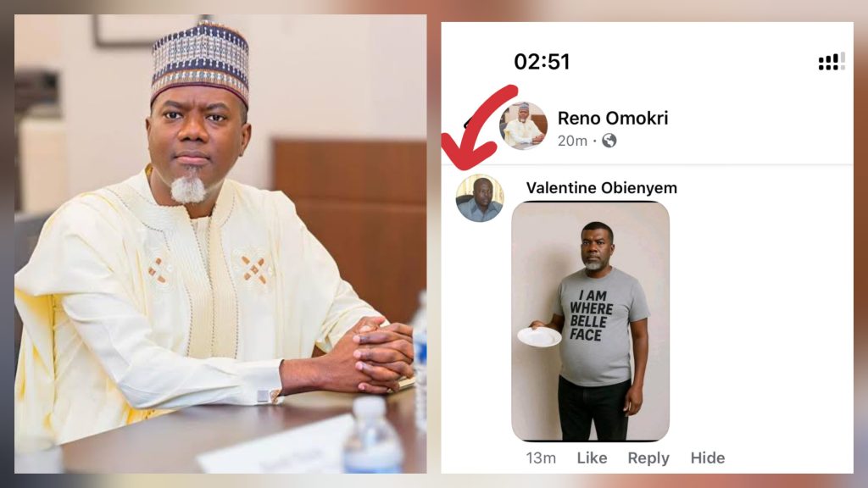Click the Reno Omokri name
Screen dimensions: 868x488
[x=613, y=119]
